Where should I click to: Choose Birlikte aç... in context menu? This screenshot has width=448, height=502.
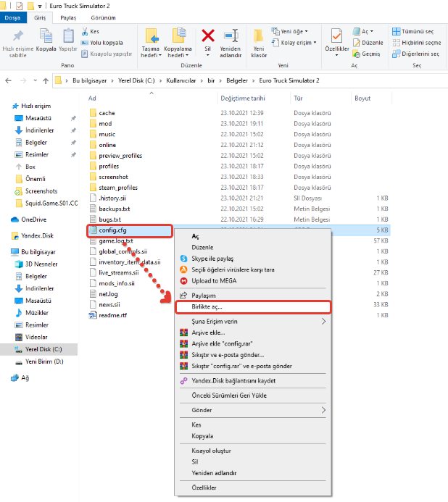pos(253,306)
